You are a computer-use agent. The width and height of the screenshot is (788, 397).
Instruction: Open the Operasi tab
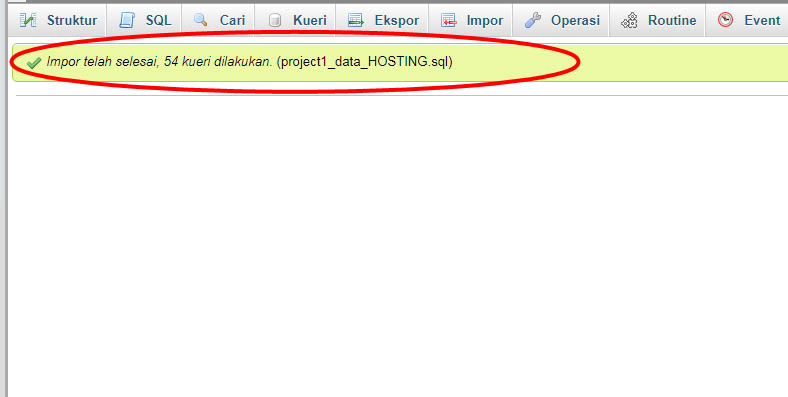pyautogui.click(x=561, y=20)
